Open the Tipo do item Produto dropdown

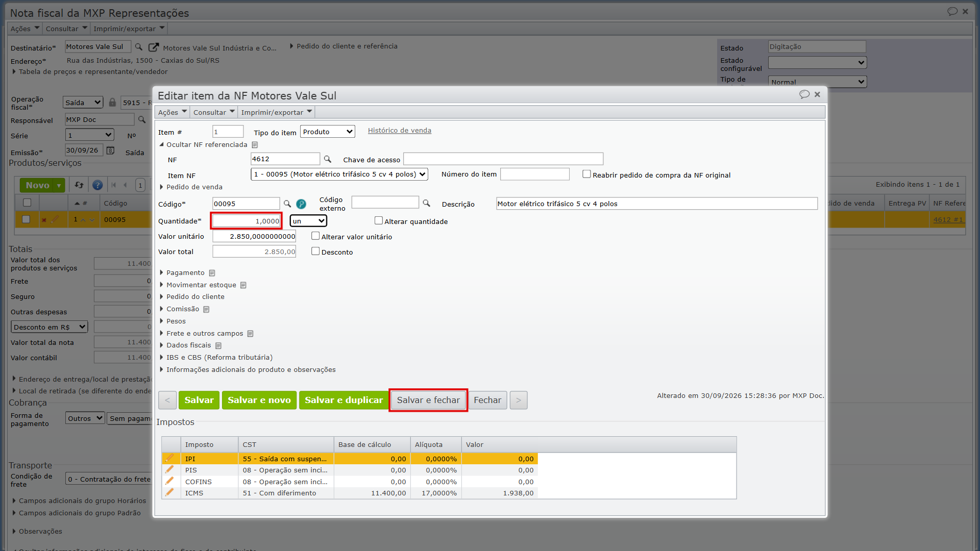point(327,132)
